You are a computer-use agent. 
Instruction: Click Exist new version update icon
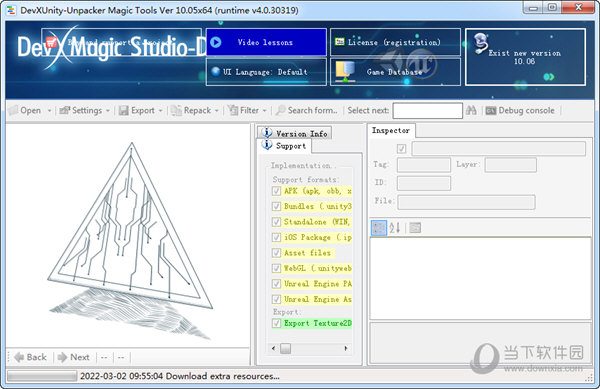click(481, 43)
